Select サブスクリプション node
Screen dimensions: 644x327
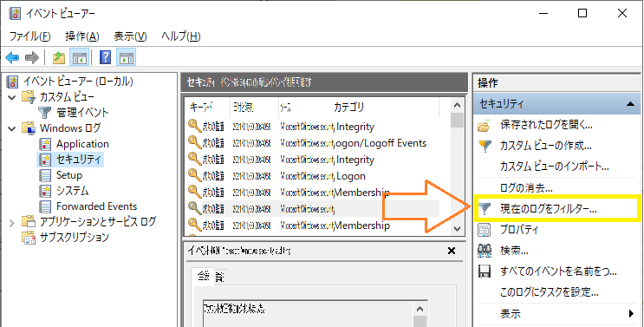point(75,238)
